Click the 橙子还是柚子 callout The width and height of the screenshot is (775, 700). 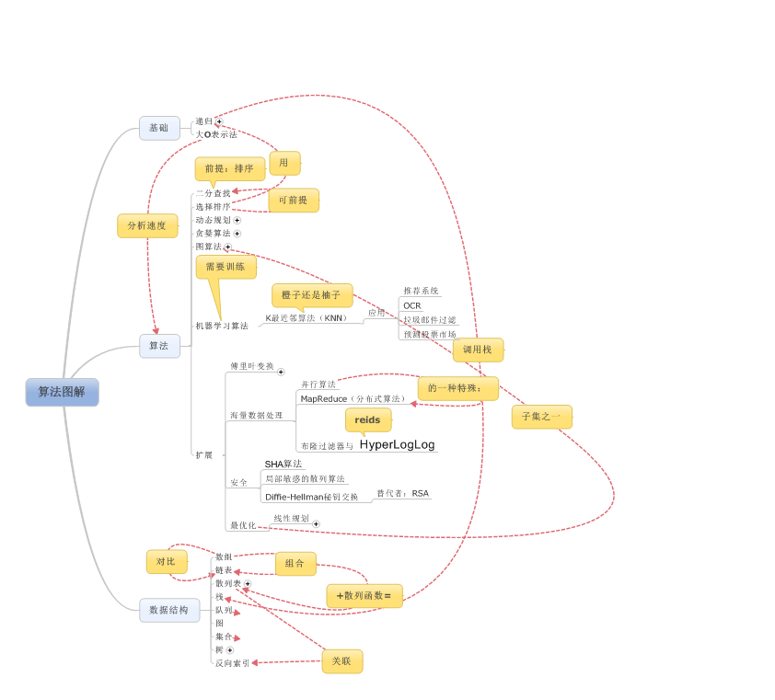click(x=311, y=295)
